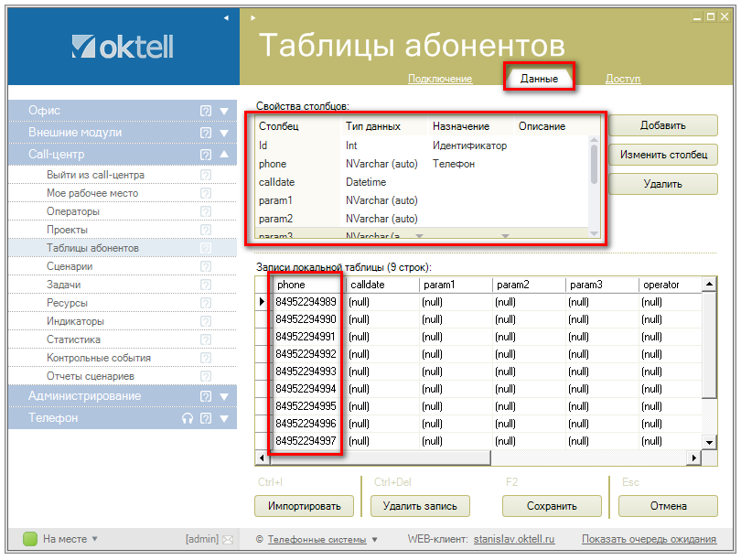The height and width of the screenshot is (560, 741).
Task: Click the green status indicator icon
Action: [x=29, y=539]
